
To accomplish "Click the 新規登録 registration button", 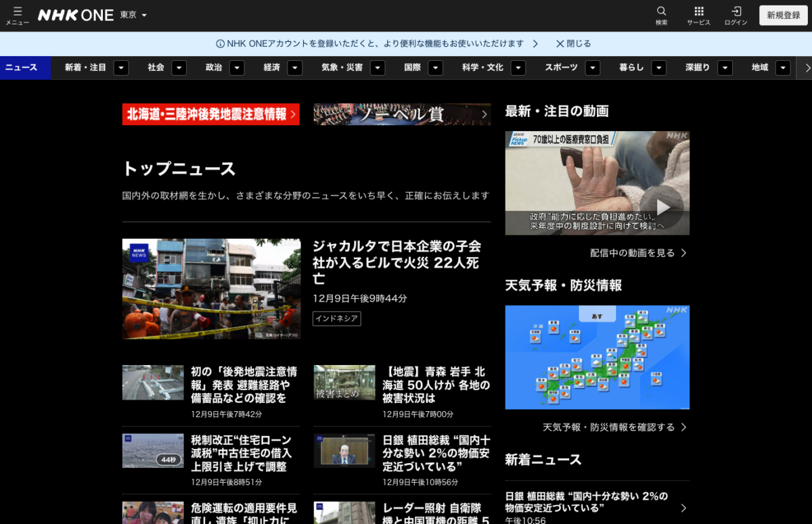I will (x=782, y=14).
